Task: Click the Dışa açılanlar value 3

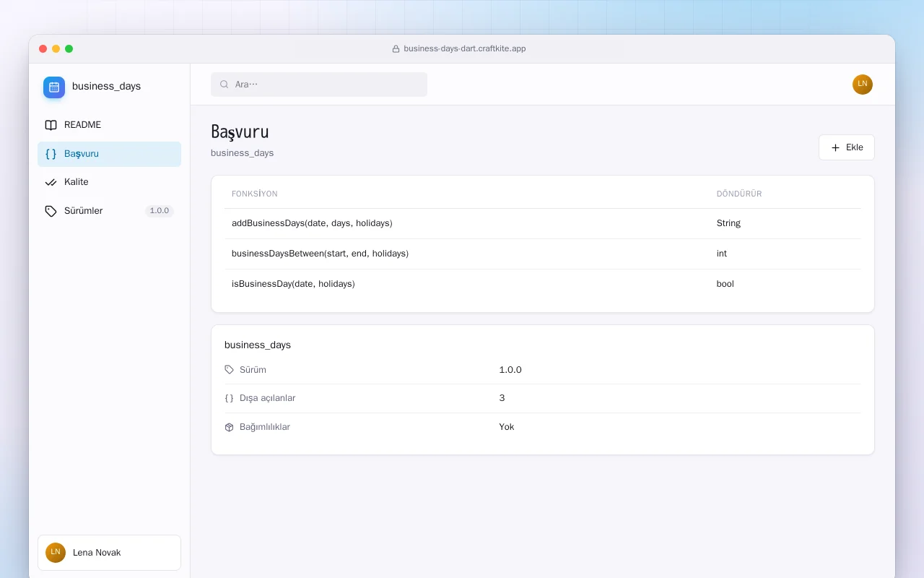Action: coord(502,398)
